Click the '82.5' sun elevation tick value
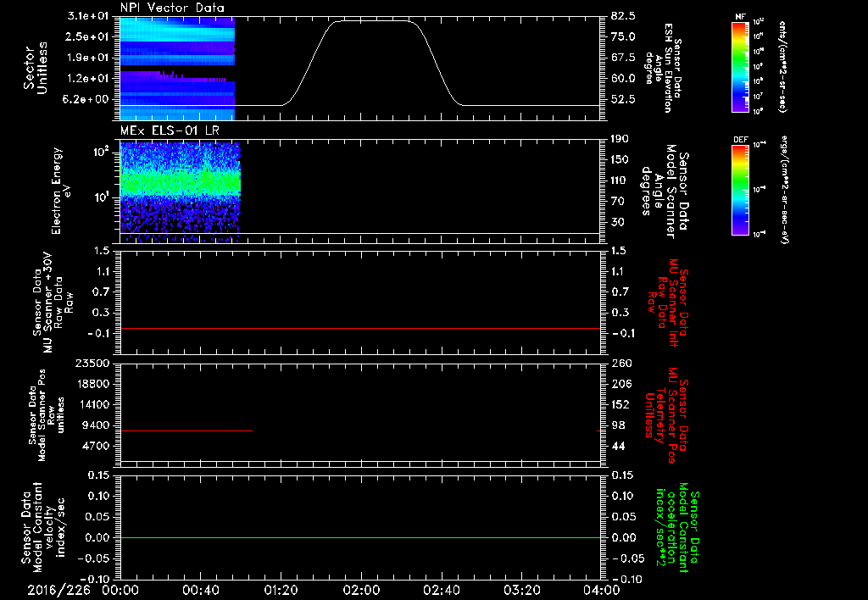The image size is (868, 600). 624,16
